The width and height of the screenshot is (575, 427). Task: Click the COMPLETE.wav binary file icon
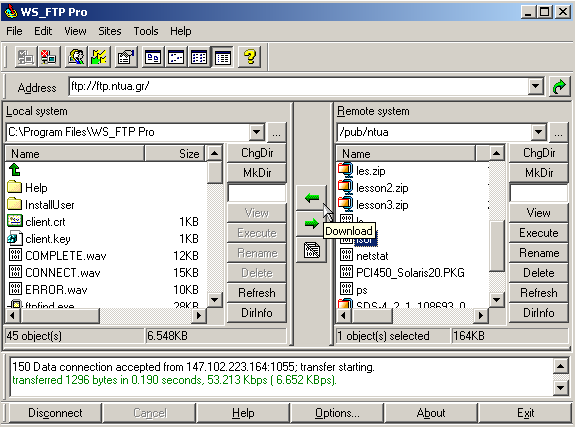pos(15,255)
